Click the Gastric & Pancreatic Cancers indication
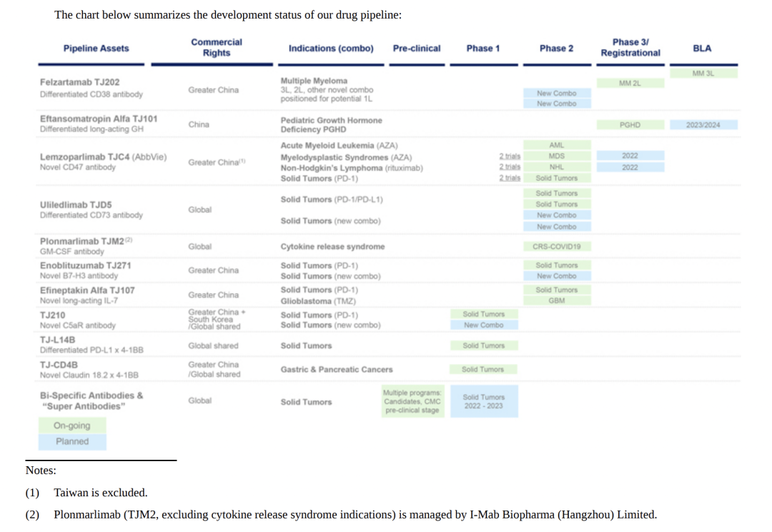Screen dimensions: 772x532 click(x=337, y=370)
